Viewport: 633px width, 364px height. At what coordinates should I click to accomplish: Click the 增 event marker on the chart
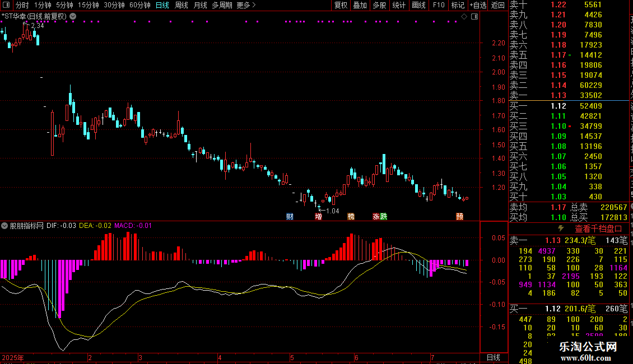tap(319, 216)
